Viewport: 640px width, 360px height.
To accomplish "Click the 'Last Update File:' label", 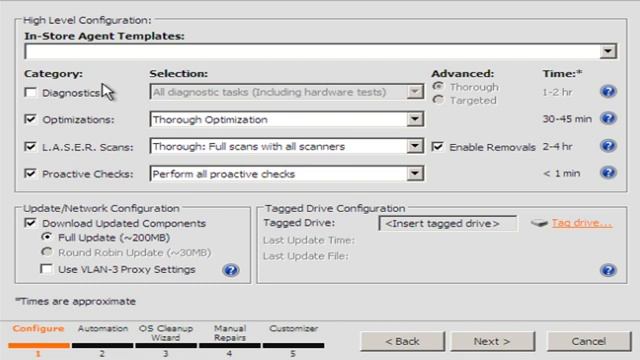I will pos(306,256).
